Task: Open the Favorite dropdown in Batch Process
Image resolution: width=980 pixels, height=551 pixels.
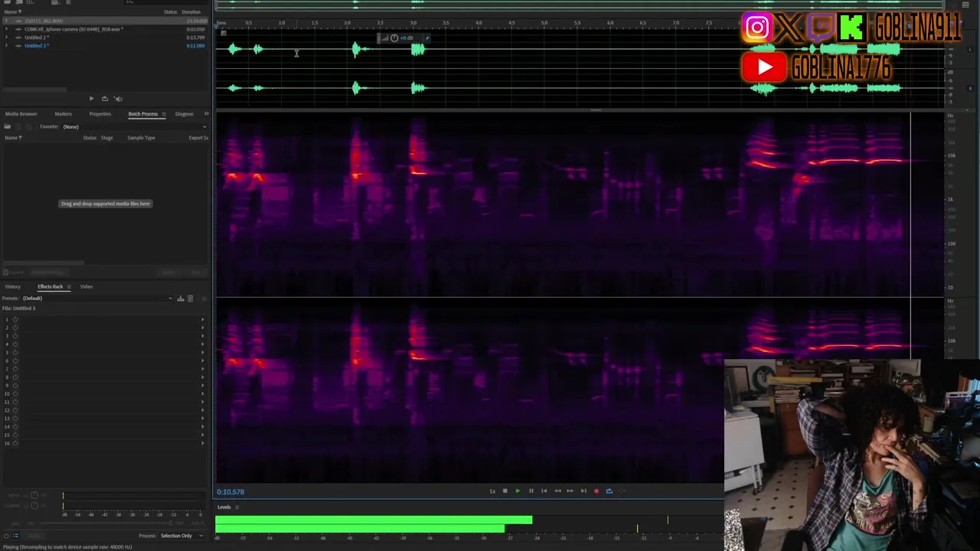Action: click(x=134, y=126)
